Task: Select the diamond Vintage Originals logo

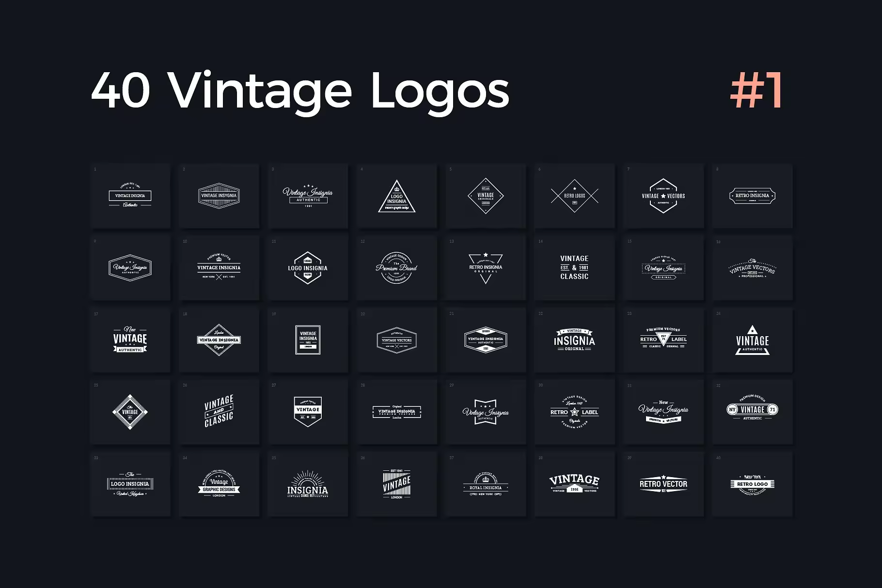Action: (486, 196)
